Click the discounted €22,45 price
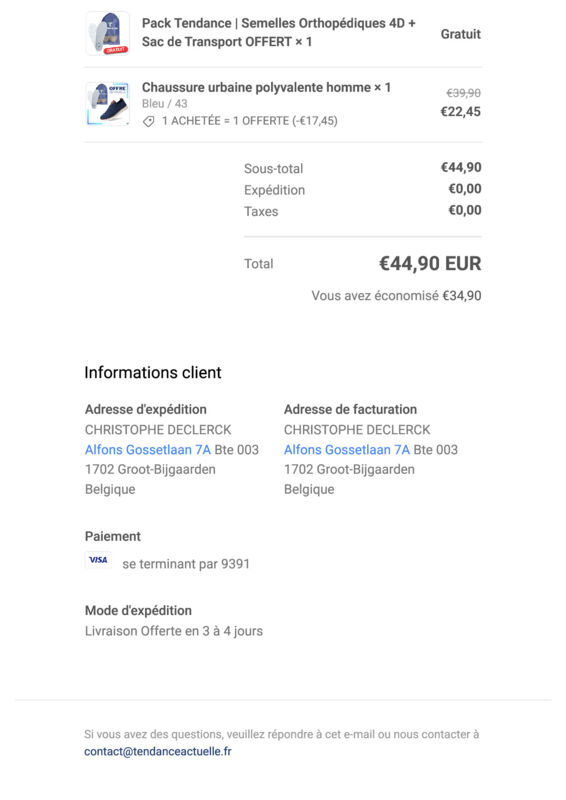 tap(461, 112)
